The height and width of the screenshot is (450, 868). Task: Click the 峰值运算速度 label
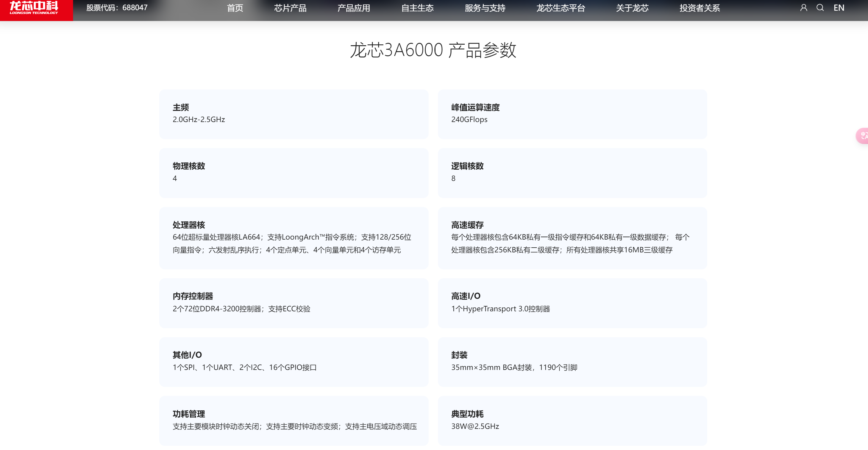click(x=475, y=107)
